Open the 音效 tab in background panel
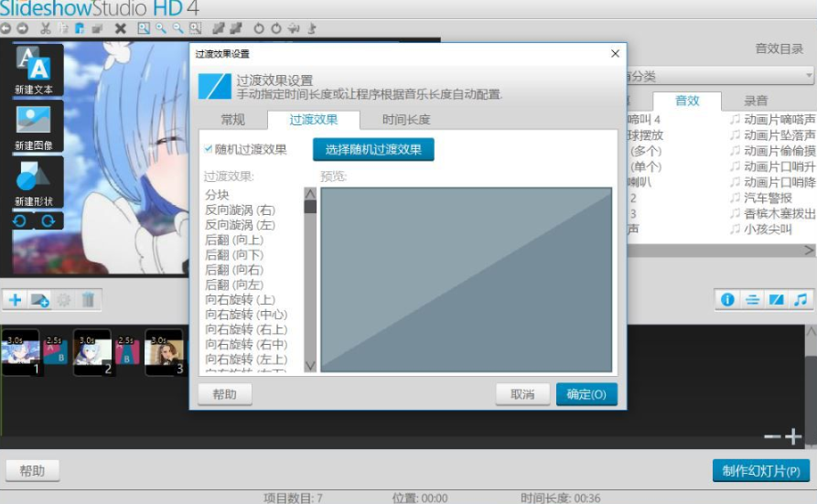 [x=687, y=101]
